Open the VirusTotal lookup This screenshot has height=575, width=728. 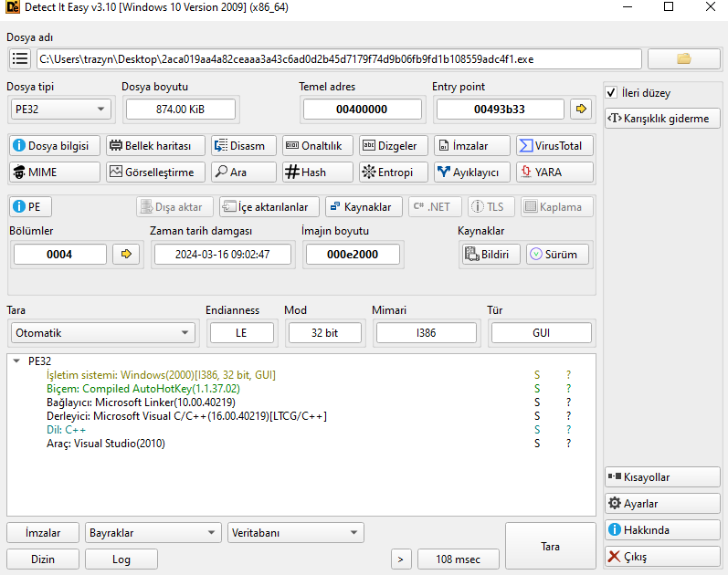[x=554, y=145]
